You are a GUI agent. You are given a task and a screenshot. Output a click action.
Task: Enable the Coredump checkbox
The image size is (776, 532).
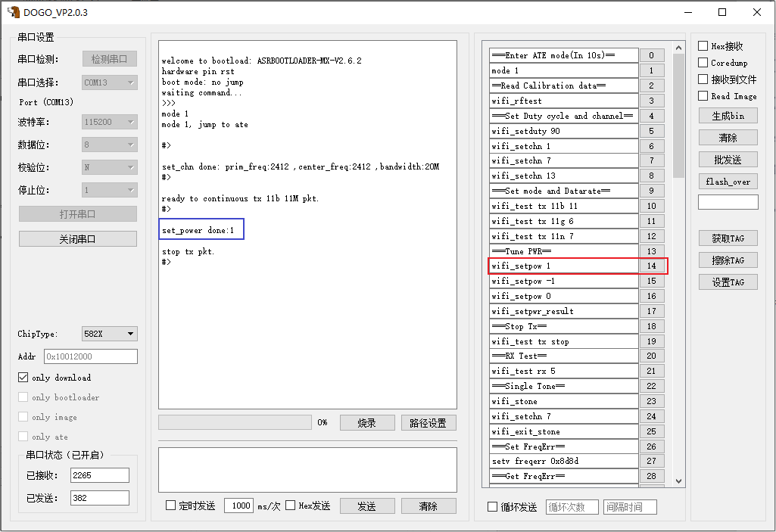pos(703,62)
